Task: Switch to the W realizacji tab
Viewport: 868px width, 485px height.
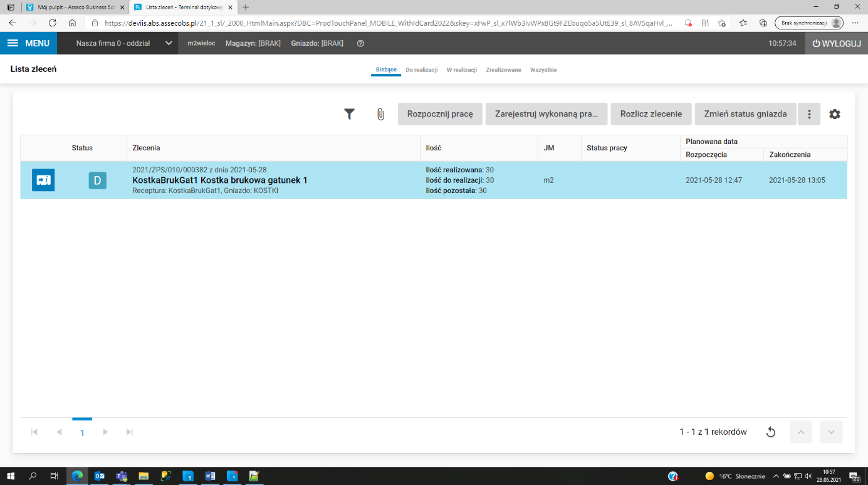Action: point(462,70)
